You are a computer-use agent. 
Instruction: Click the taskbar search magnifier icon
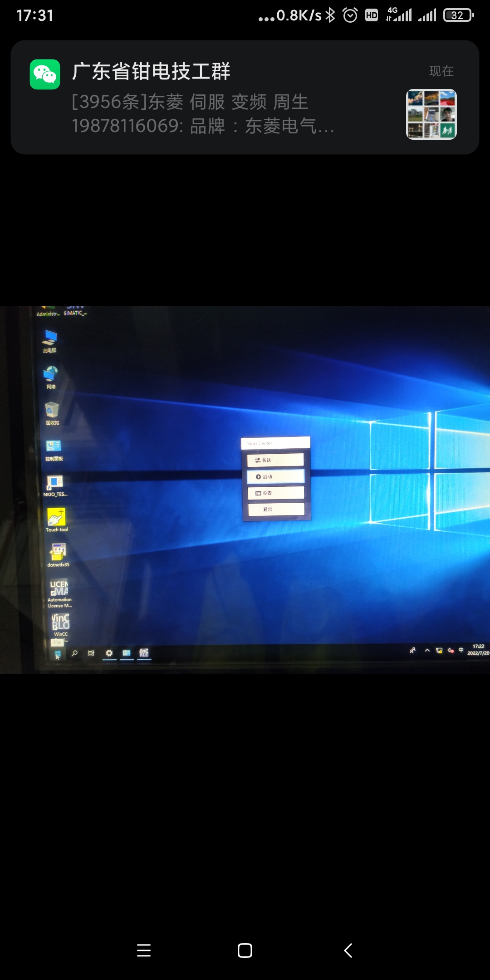pyautogui.click(x=75, y=653)
